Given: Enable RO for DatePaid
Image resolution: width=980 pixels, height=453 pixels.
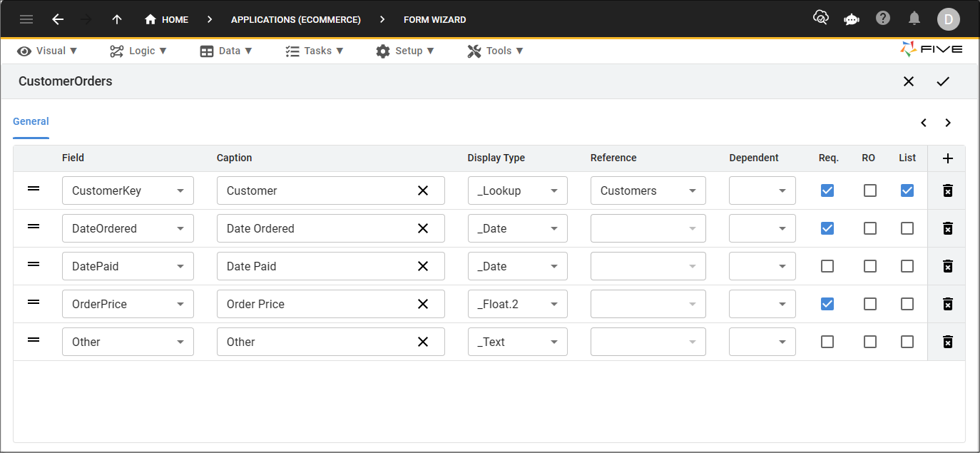Looking at the screenshot, I should [870, 266].
